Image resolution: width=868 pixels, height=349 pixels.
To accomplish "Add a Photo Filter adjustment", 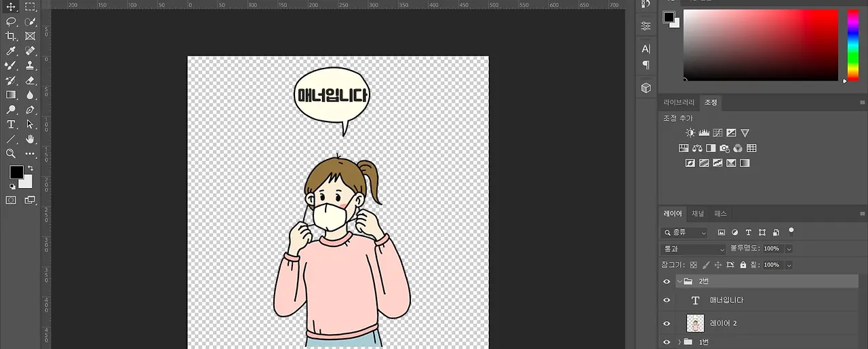I will (x=724, y=148).
